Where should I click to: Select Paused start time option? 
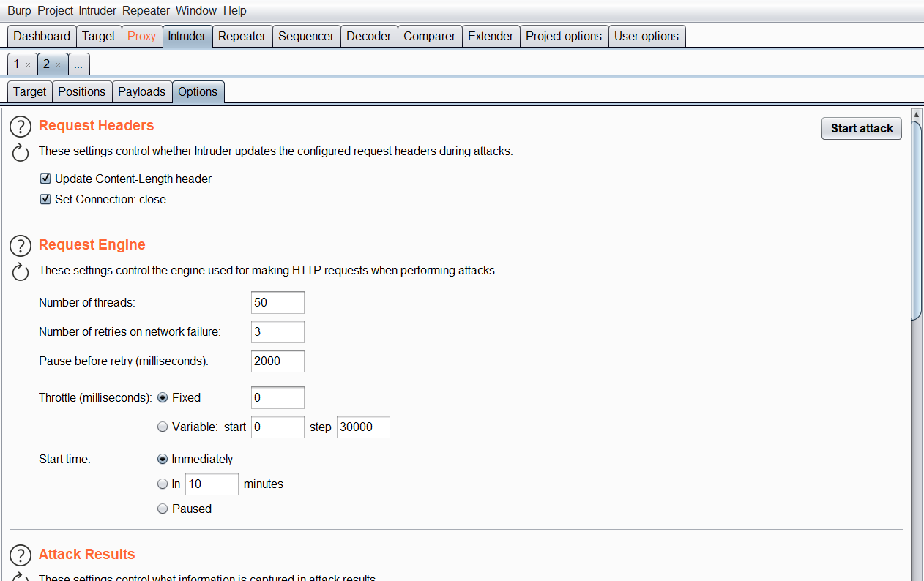pyautogui.click(x=163, y=509)
